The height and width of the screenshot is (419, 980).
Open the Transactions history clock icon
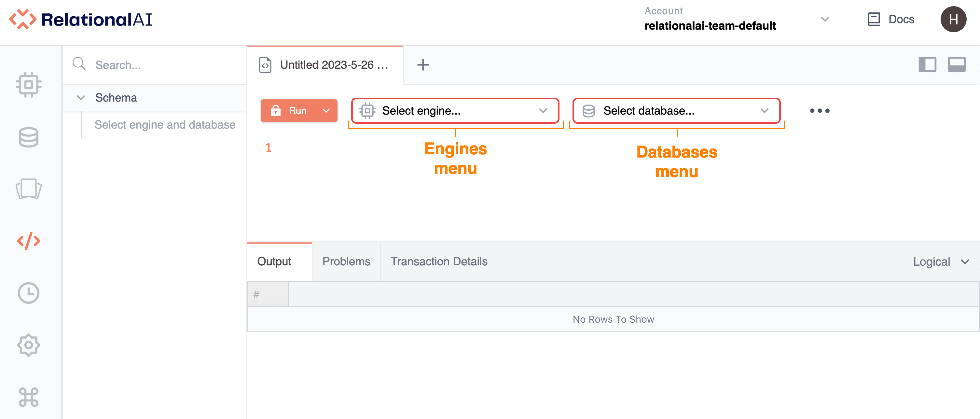click(29, 293)
